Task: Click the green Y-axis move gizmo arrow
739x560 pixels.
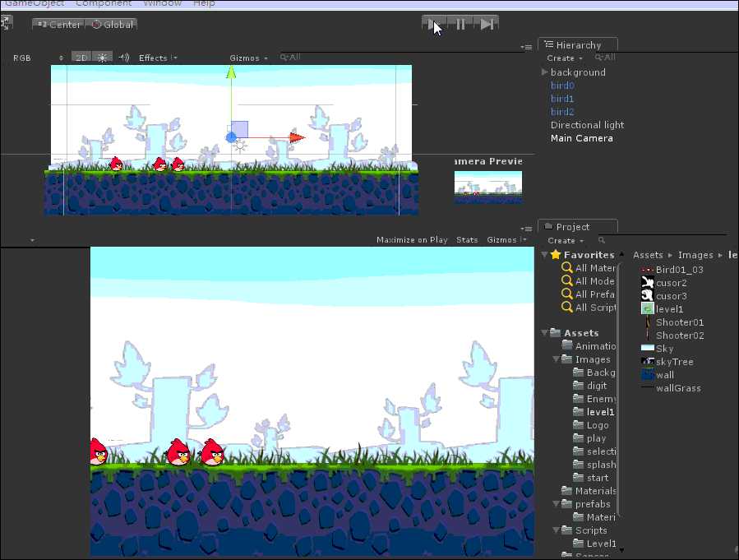Action: [x=231, y=72]
